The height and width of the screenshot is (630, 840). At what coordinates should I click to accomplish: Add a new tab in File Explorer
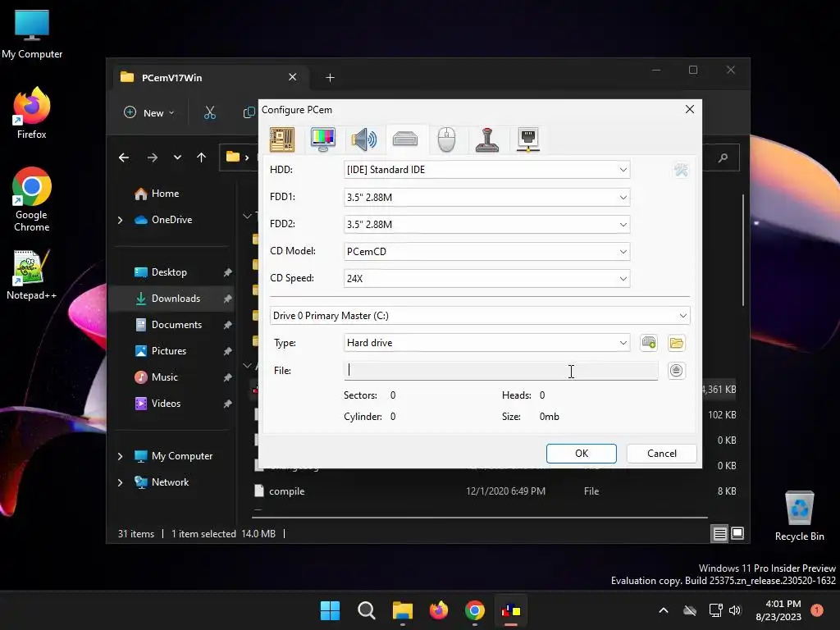(x=330, y=78)
